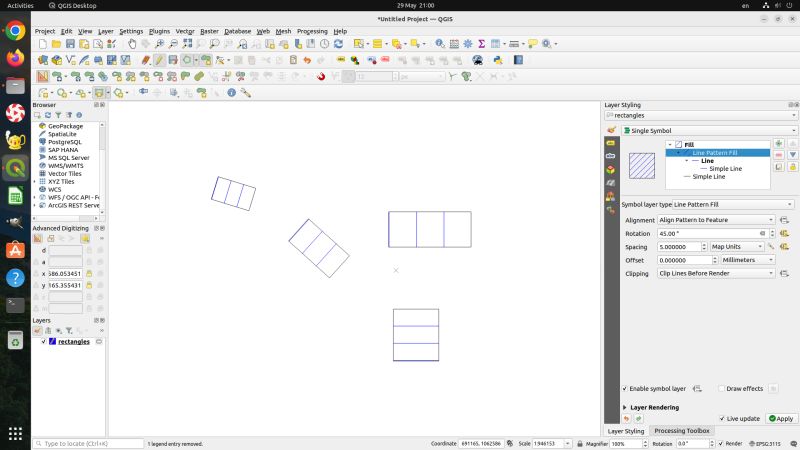800x450 pixels.
Task: Open the Raster menu
Action: tap(209, 31)
